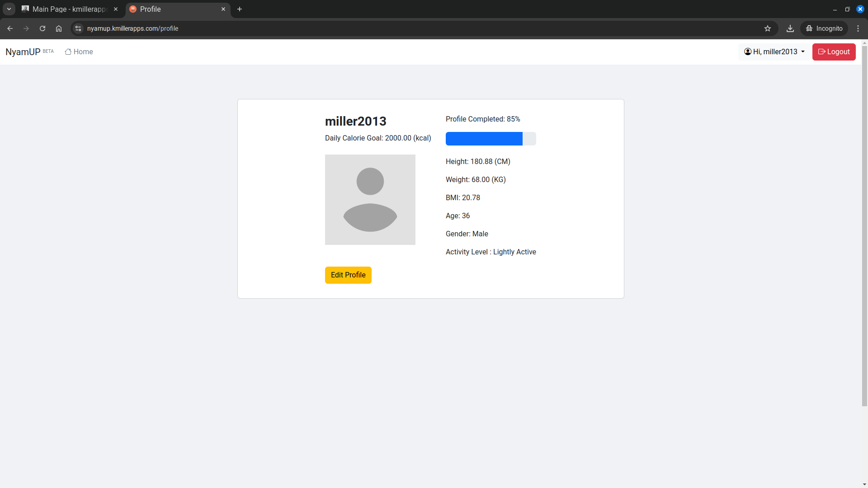Click the miller2013 username heading
The height and width of the screenshot is (488, 868).
point(356,121)
